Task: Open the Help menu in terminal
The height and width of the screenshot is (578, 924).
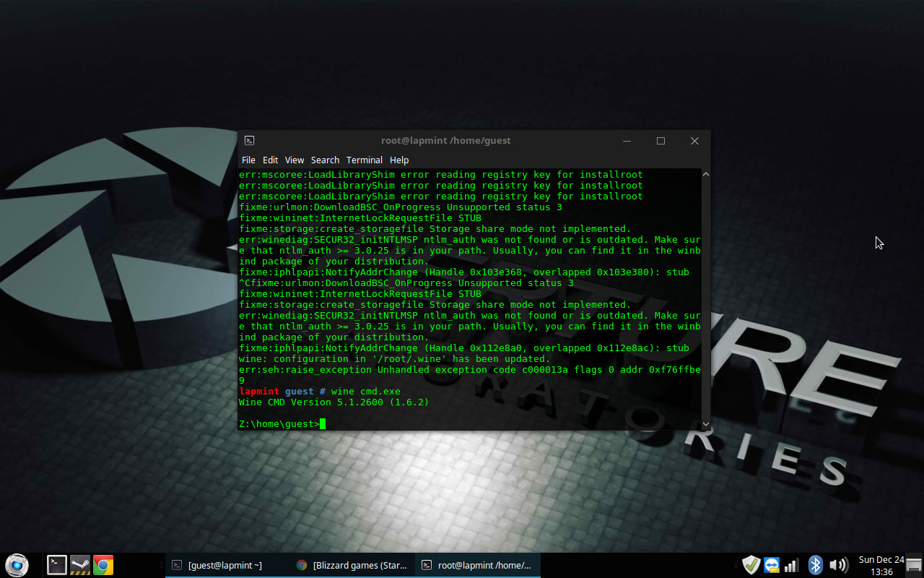Action: (399, 160)
